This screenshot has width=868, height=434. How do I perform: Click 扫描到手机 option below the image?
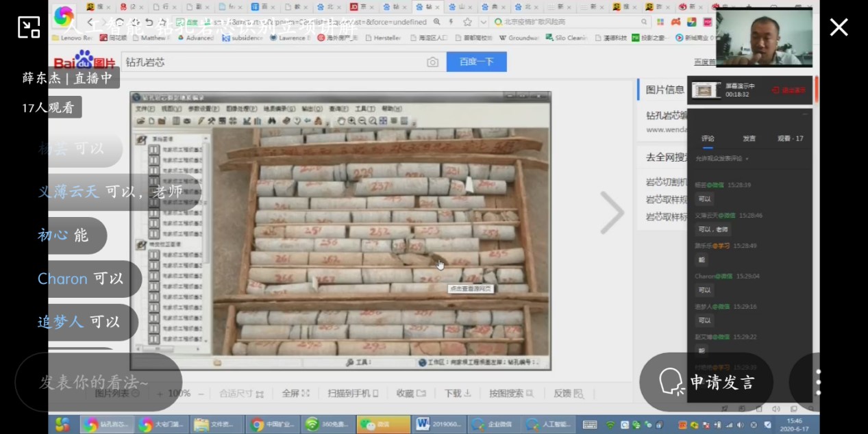pos(353,393)
